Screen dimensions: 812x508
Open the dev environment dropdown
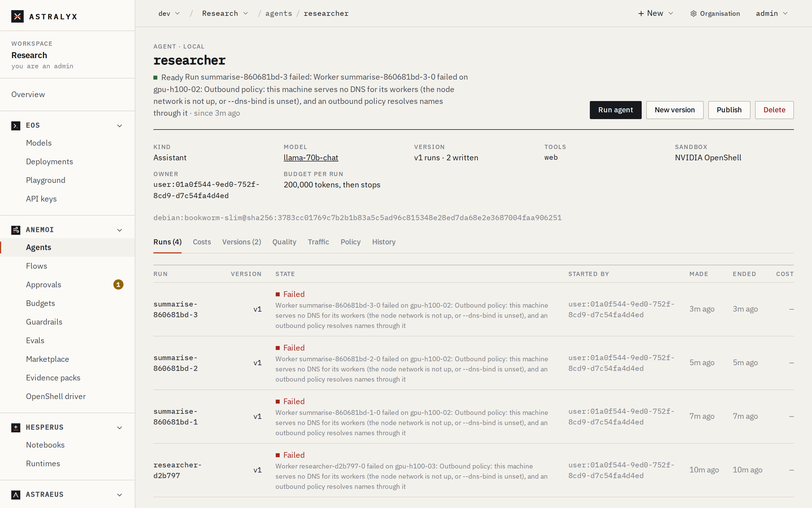click(x=169, y=14)
